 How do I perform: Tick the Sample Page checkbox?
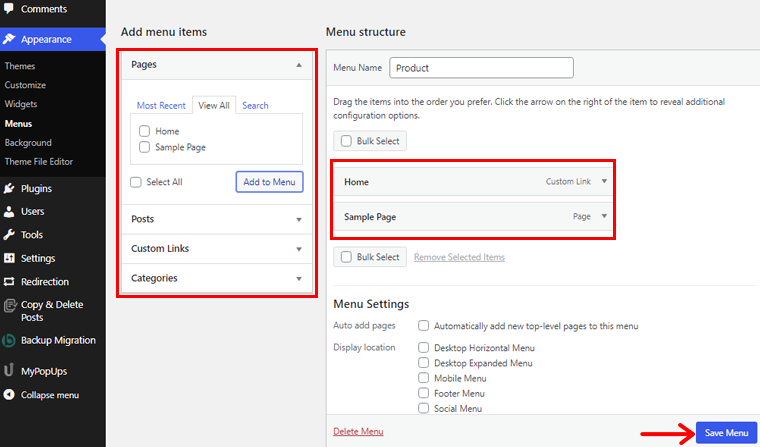(145, 147)
